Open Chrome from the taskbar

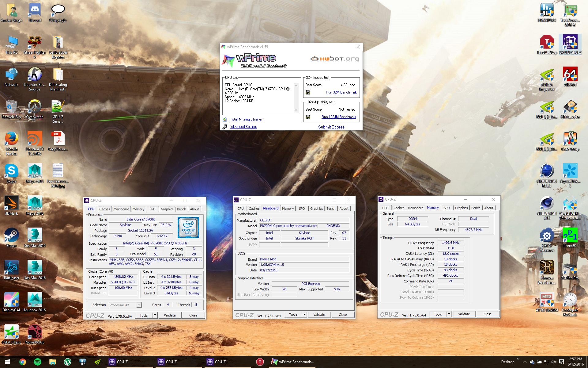click(x=22, y=362)
